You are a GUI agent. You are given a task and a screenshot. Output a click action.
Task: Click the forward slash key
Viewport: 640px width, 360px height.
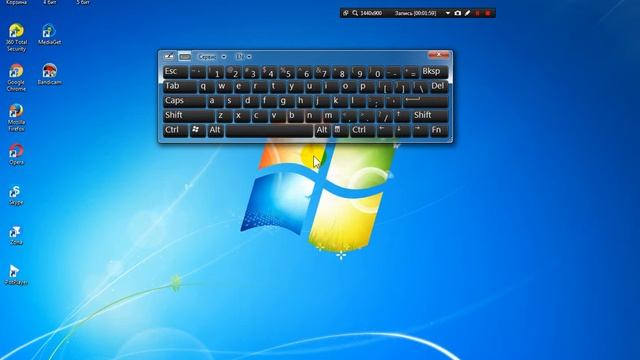tap(384, 116)
